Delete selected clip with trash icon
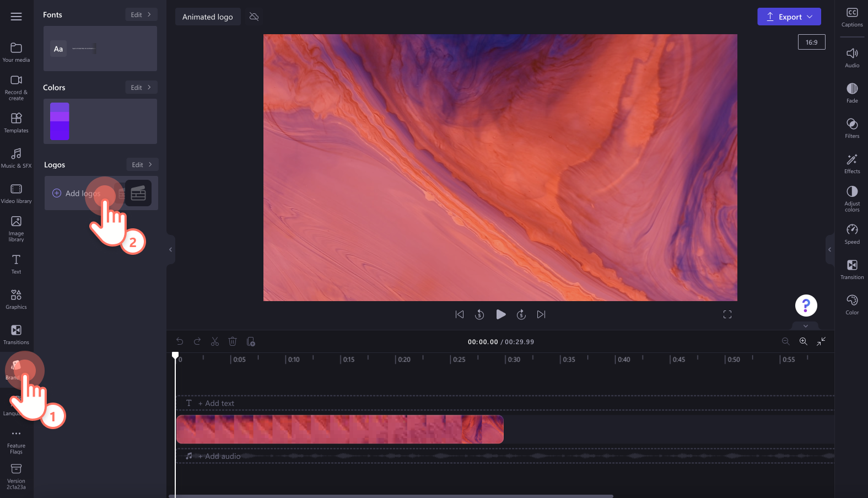Image resolution: width=868 pixels, height=498 pixels. click(233, 341)
